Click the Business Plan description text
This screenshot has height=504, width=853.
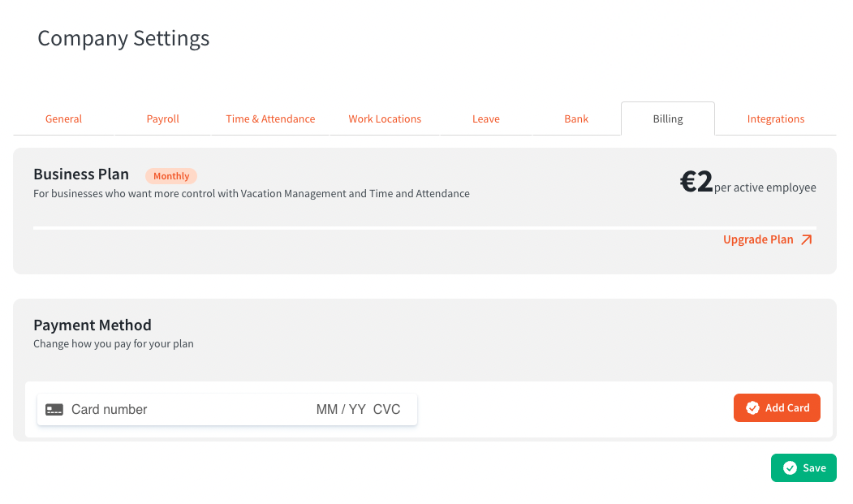[x=252, y=193]
